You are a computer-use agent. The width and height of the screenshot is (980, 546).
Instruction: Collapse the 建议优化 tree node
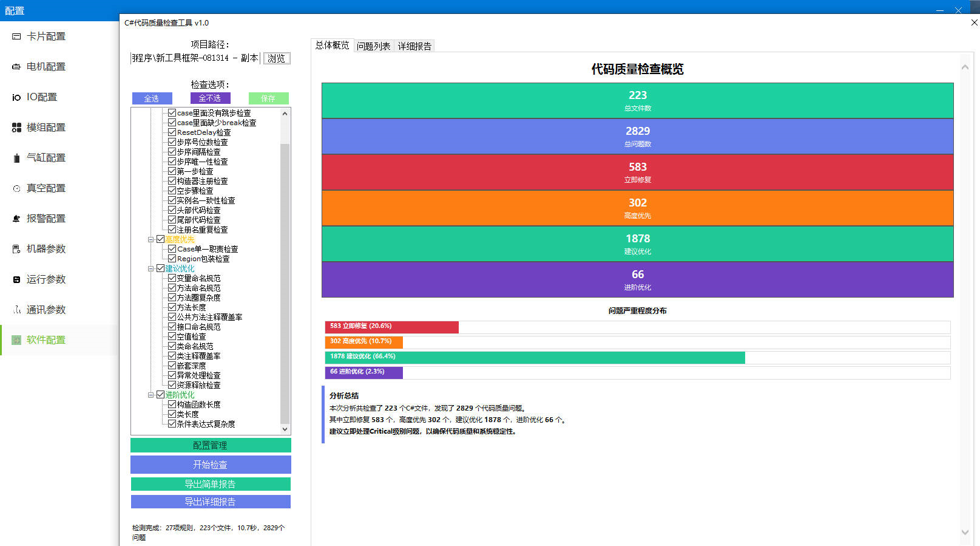click(x=151, y=268)
